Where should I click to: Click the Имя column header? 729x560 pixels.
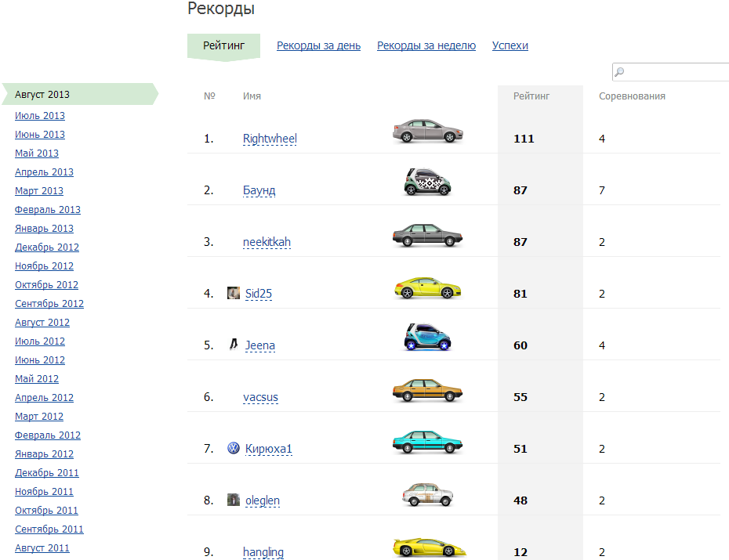[x=252, y=96]
